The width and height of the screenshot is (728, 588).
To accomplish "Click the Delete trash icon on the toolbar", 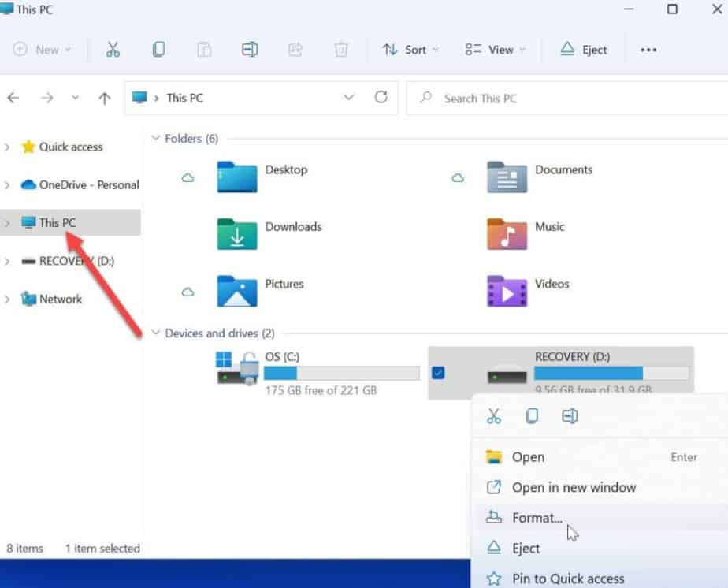I will coord(340,49).
